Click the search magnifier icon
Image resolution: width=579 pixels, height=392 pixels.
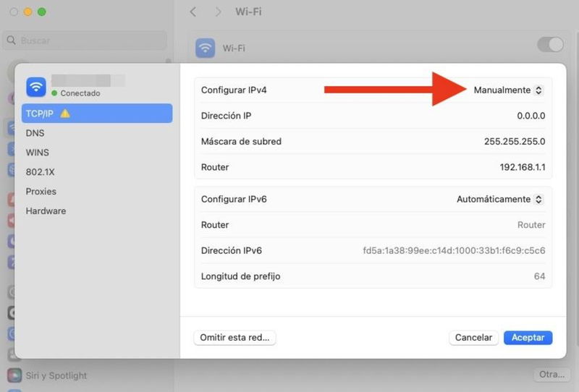point(12,41)
